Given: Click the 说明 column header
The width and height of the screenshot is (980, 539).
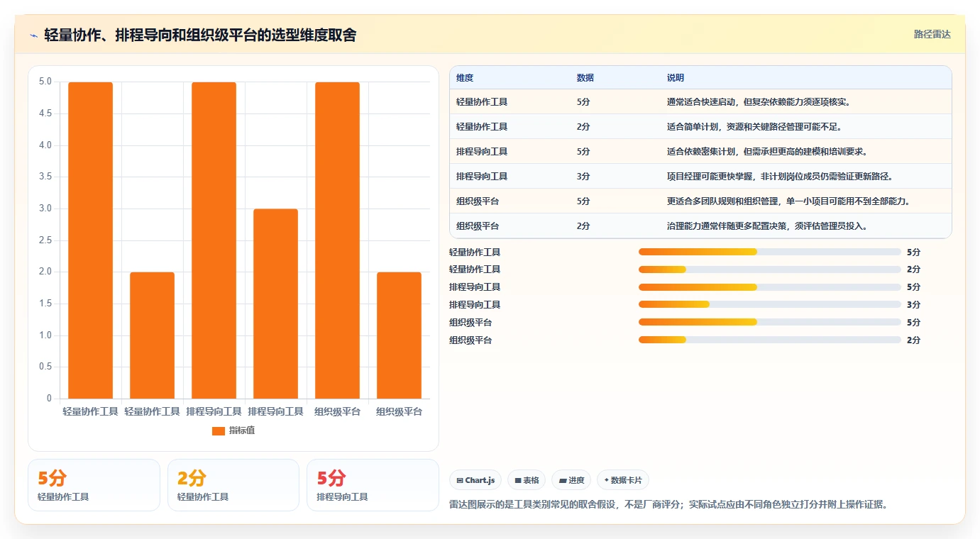Looking at the screenshot, I should [x=676, y=78].
